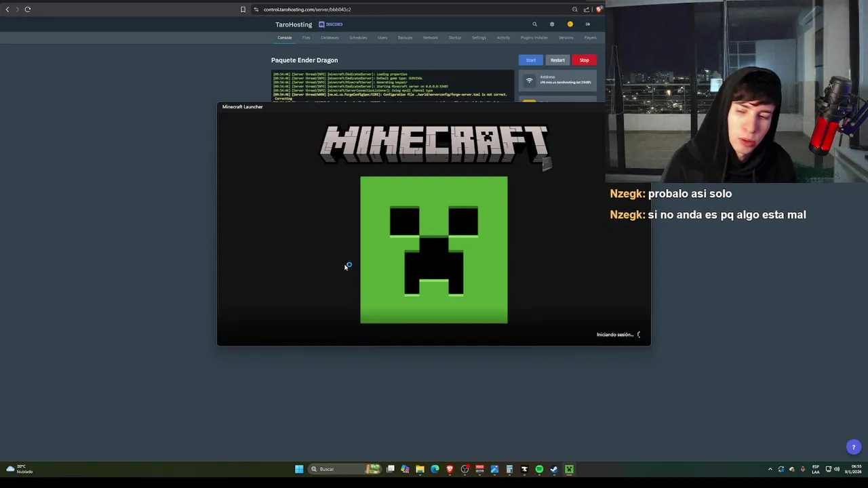The image size is (868, 488).
Task: Click the red Stop server button
Action: pyautogui.click(x=584, y=60)
